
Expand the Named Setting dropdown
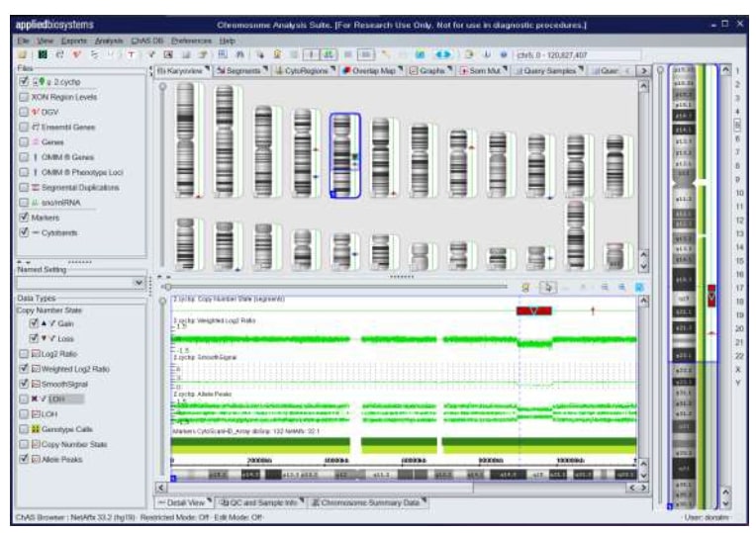click(x=139, y=283)
